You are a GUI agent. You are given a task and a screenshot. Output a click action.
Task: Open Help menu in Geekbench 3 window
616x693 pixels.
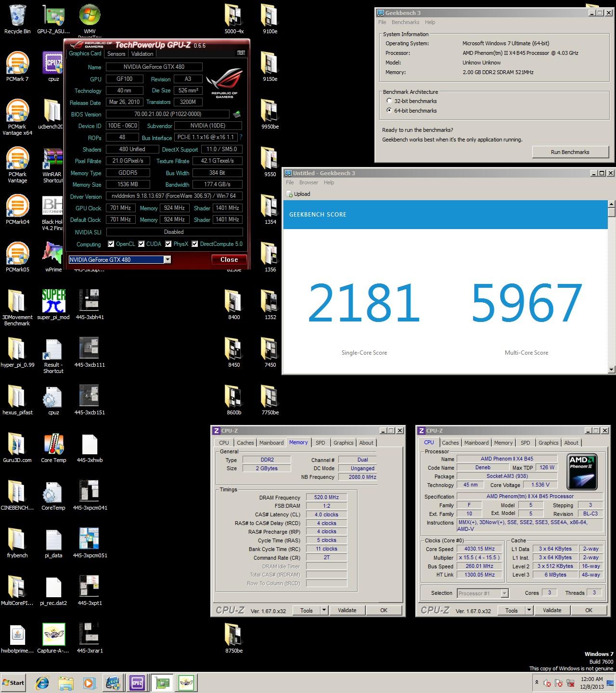[x=430, y=22]
